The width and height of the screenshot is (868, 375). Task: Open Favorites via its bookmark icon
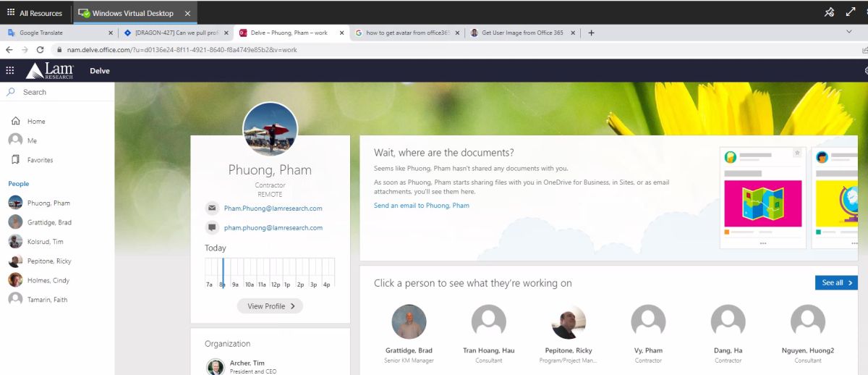click(x=15, y=159)
